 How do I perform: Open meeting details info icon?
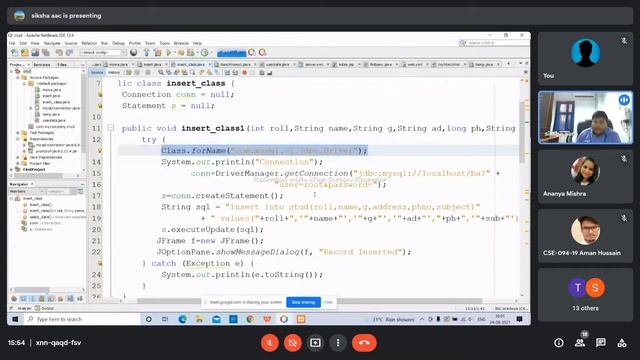tap(559, 343)
